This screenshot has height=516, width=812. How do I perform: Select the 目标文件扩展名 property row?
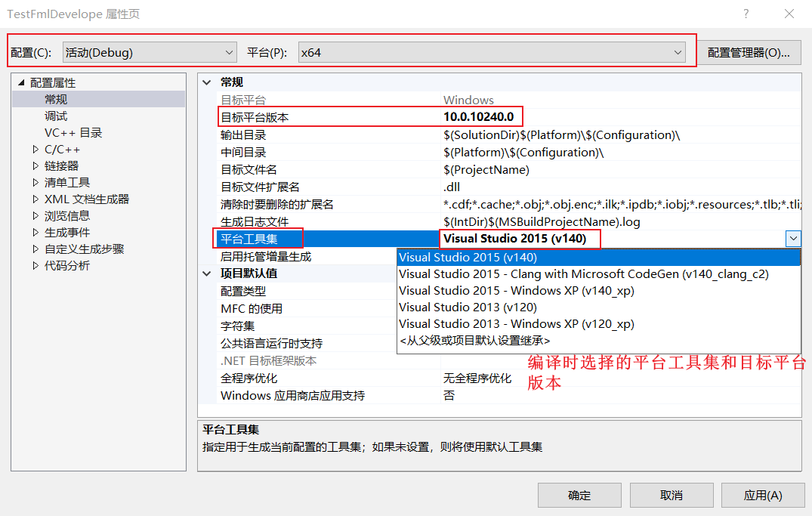tap(509, 187)
